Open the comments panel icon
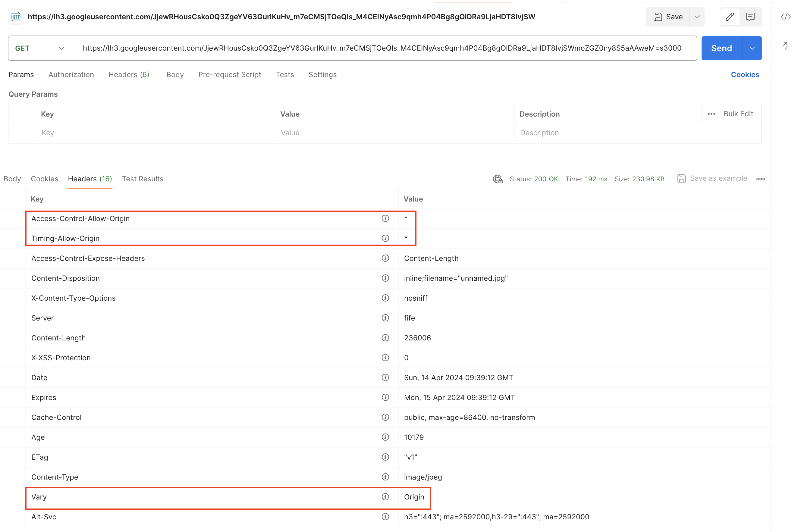The image size is (798, 532). click(x=750, y=17)
